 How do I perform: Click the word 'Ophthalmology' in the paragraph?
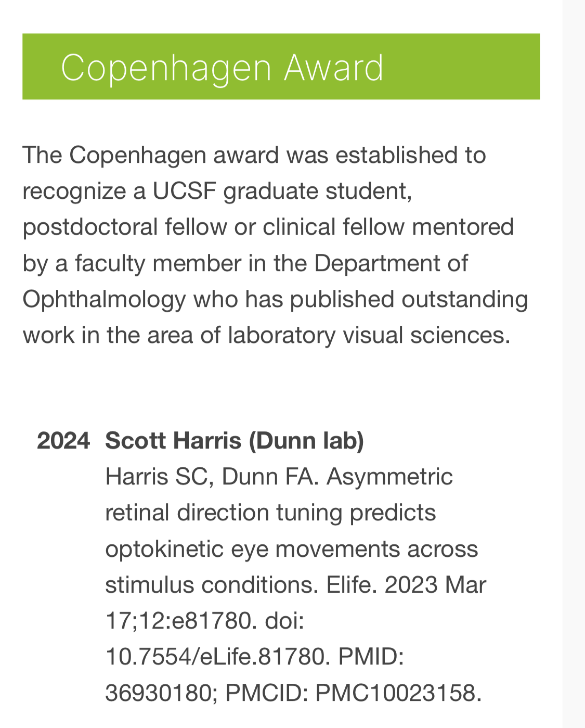[x=104, y=300]
